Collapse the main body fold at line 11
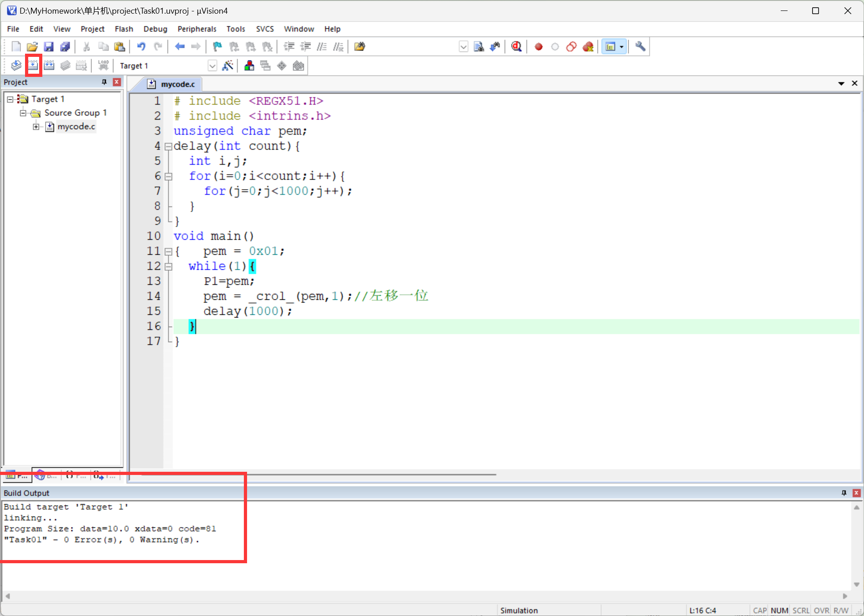864x616 pixels. click(x=168, y=252)
